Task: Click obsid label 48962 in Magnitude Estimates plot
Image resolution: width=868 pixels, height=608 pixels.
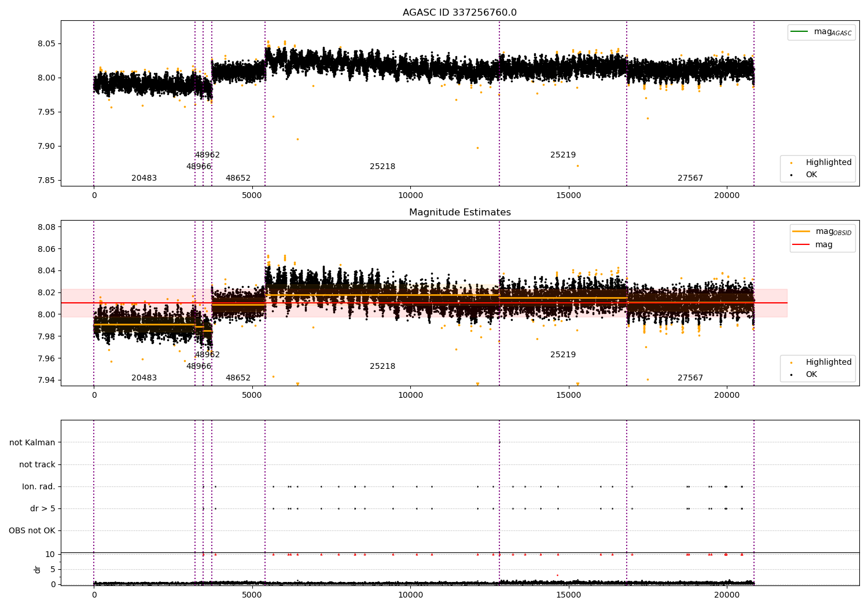Action: (x=207, y=355)
